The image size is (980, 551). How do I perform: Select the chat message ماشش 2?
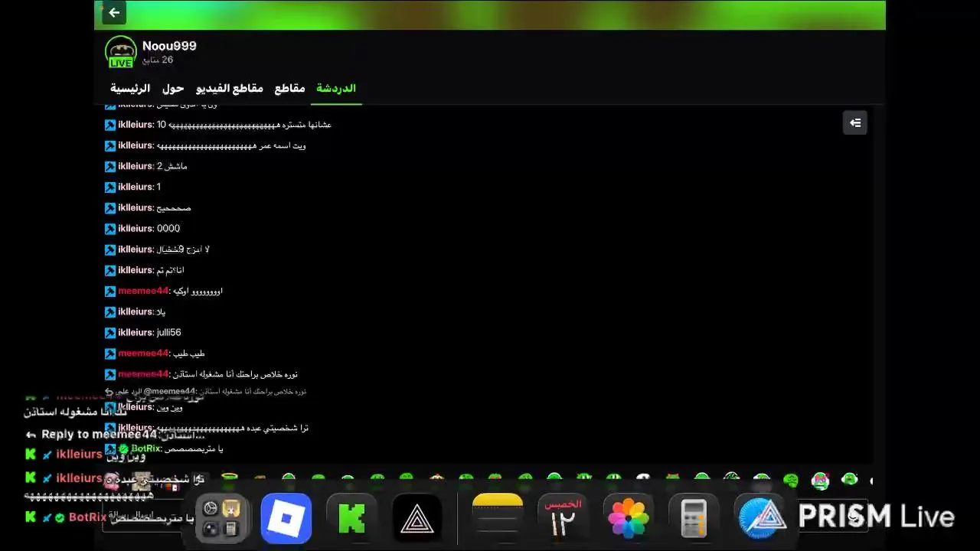click(x=171, y=166)
